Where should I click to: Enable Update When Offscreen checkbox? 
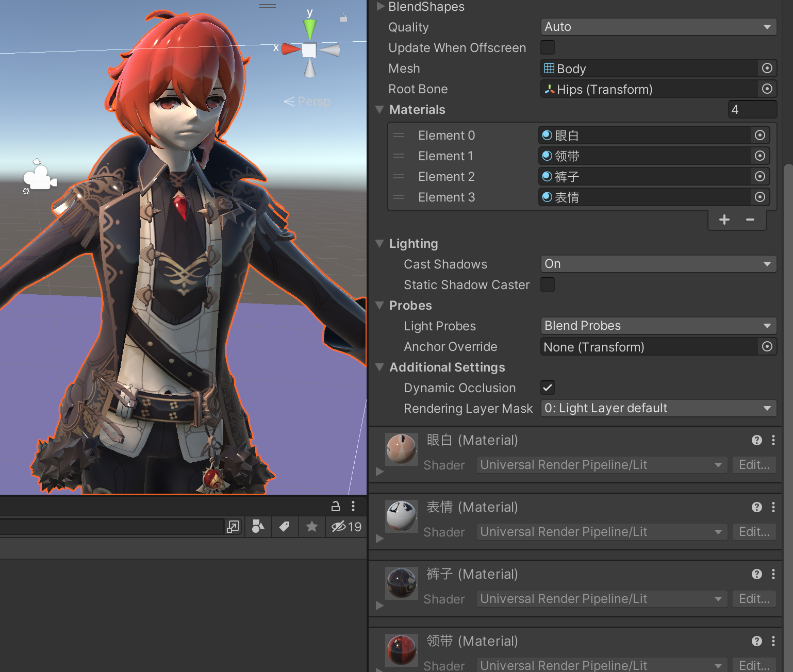tap(548, 47)
